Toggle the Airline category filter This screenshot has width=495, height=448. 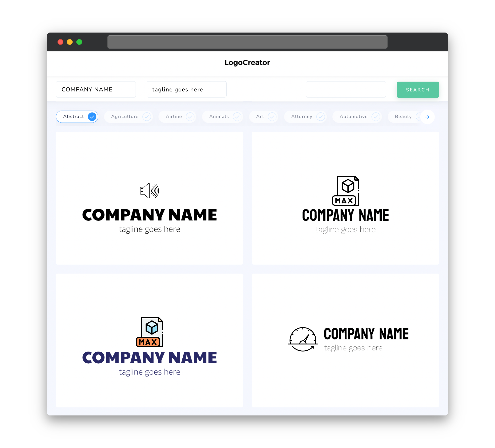(x=179, y=116)
